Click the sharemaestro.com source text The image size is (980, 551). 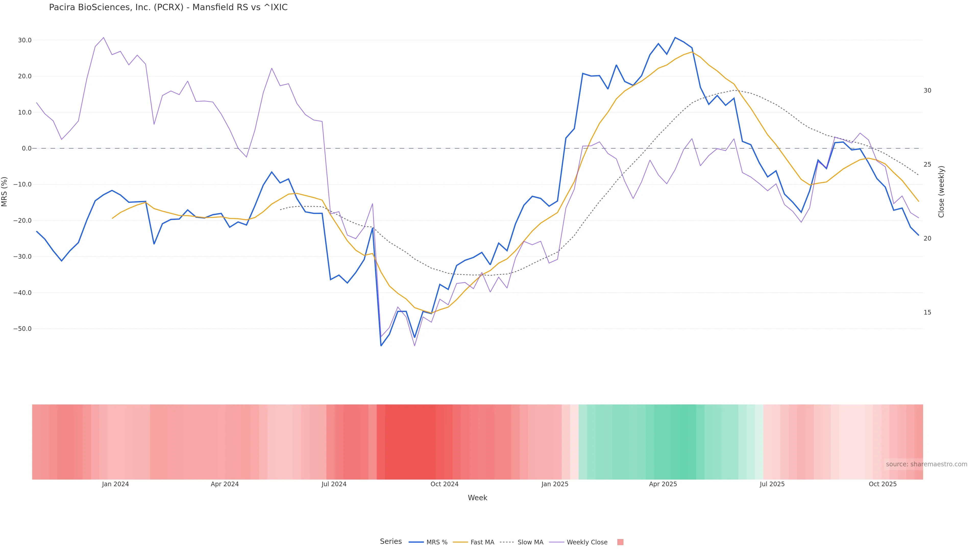[926, 464]
